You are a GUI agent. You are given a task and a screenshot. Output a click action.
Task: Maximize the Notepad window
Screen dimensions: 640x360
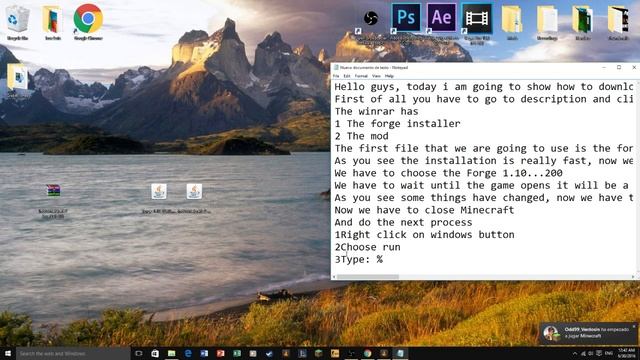pyautogui.click(x=619, y=67)
